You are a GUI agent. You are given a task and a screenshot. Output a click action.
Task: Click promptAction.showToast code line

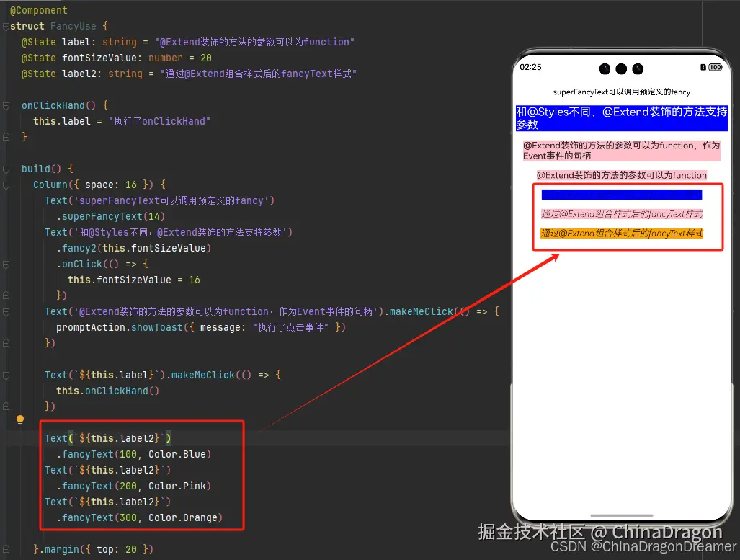tap(201, 327)
